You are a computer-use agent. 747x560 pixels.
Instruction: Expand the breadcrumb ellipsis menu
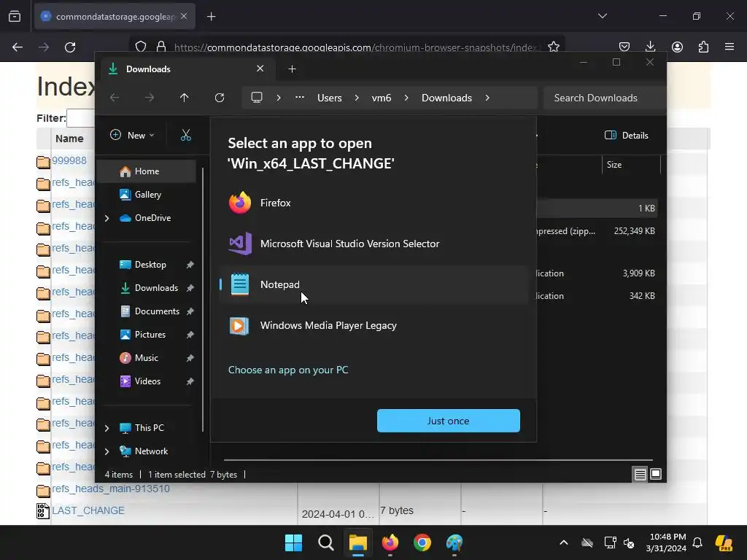tap(300, 97)
